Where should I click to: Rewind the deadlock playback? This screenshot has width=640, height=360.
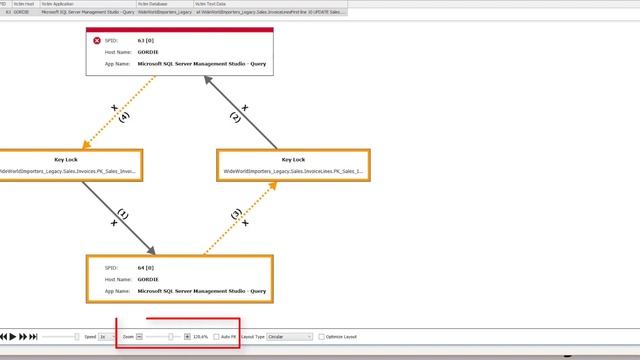click(x=3, y=336)
